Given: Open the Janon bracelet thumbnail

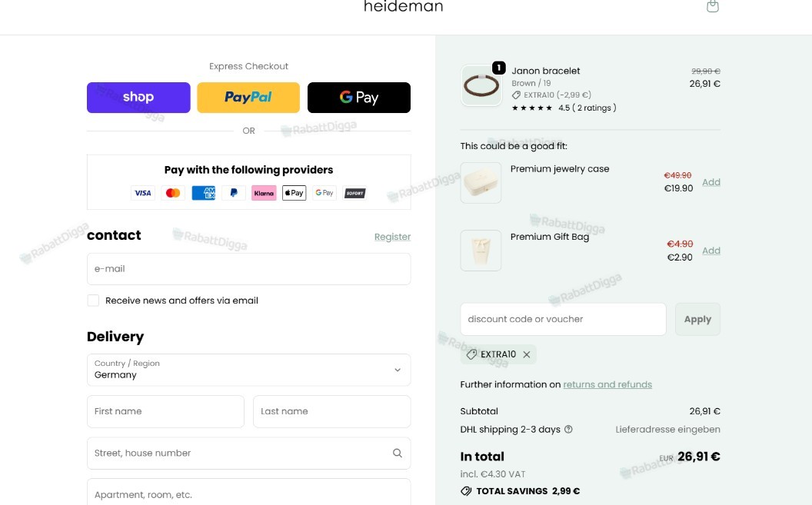Looking at the screenshot, I should [x=481, y=85].
